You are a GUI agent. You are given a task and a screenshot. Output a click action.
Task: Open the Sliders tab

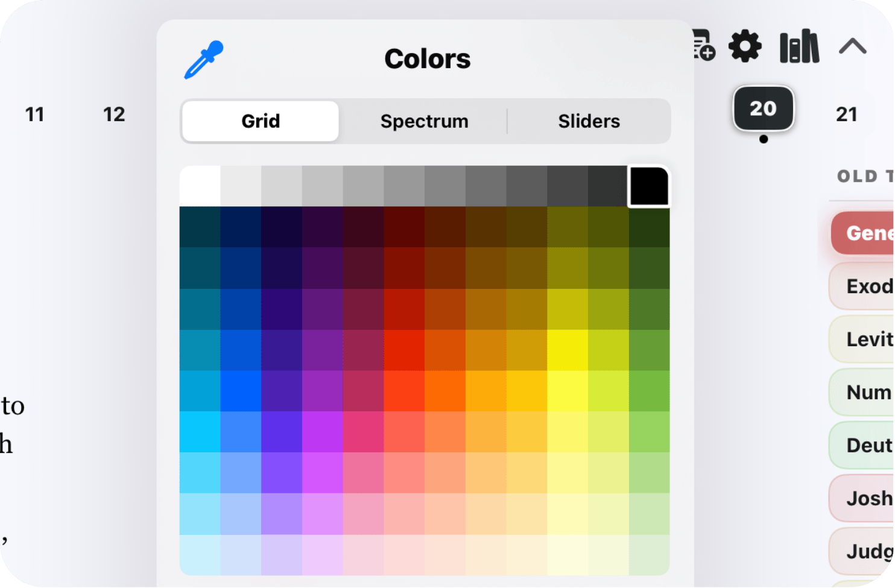[x=589, y=121]
